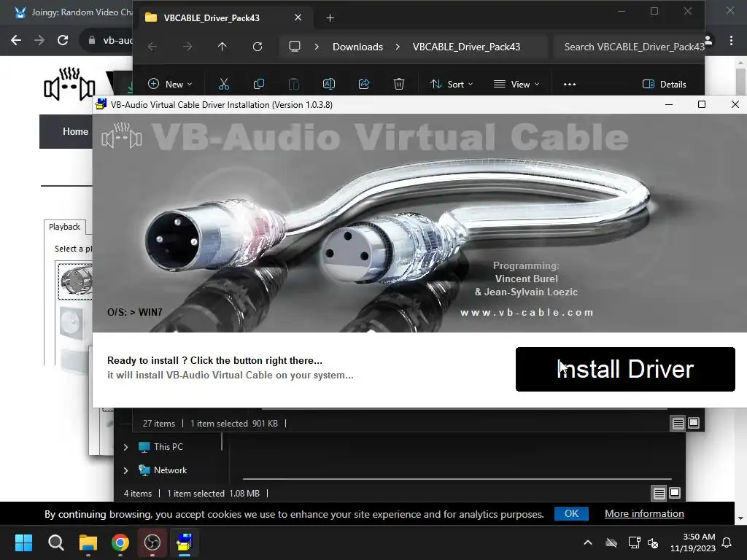Click Cut icon in File Explorer toolbar
Viewport: 747px width, 560px height.
coord(223,85)
